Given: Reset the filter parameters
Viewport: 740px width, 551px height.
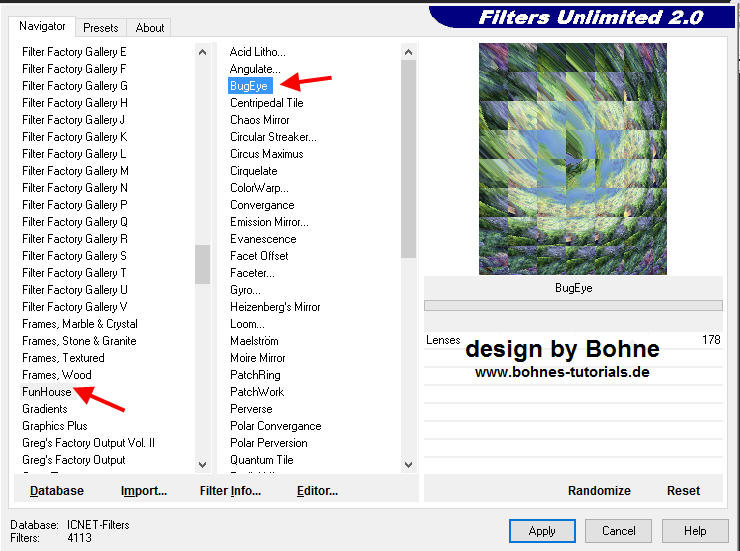Looking at the screenshot, I should (x=683, y=491).
